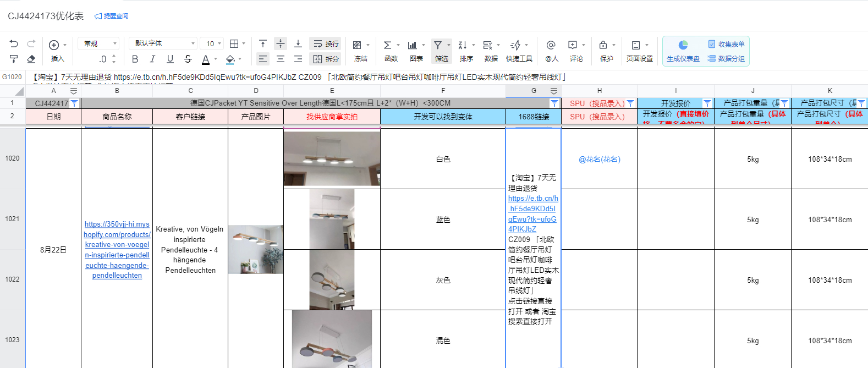This screenshot has width=868, height=368.
Task: Open the 冻结 freeze panes menu
Action: [361, 51]
